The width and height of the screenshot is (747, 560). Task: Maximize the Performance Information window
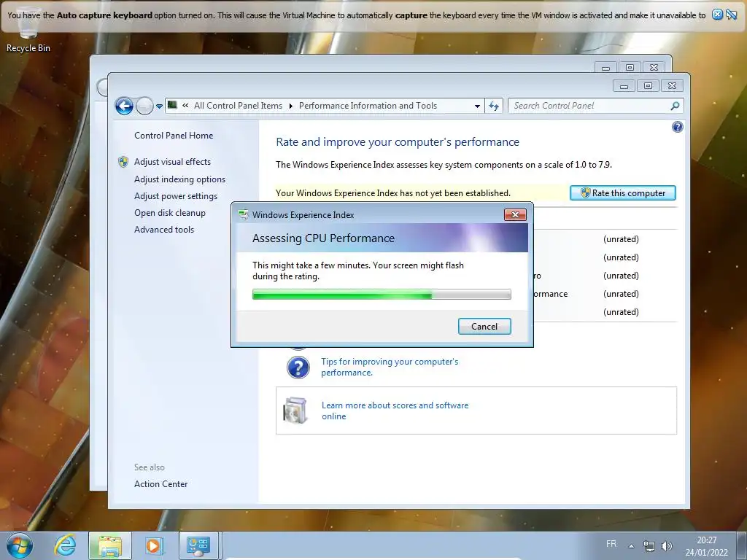[648, 86]
